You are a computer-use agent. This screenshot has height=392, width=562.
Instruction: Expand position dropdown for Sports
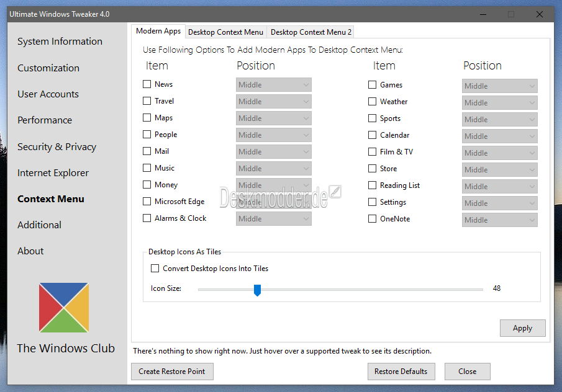coord(500,120)
